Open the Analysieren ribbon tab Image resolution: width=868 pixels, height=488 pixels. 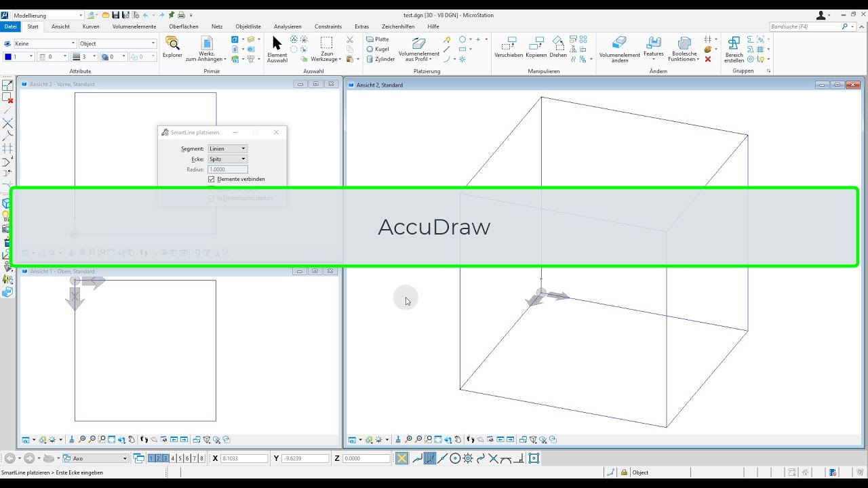(x=288, y=26)
